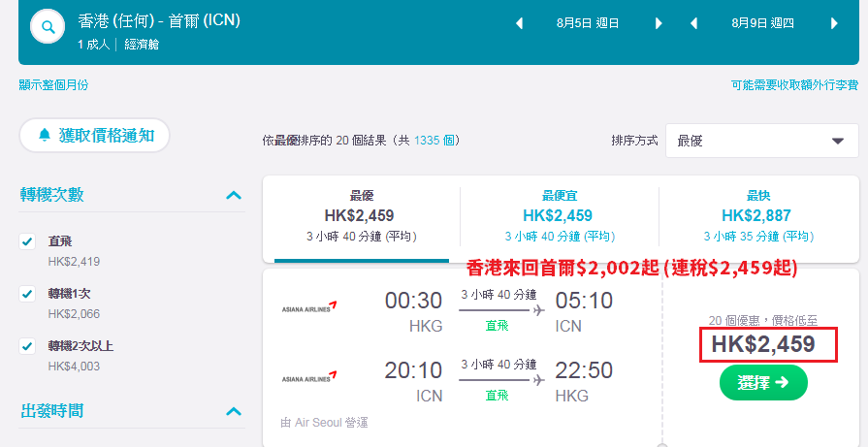868x447 pixels.
Task: Click the search magnifier icon
Action: pos(48,26)
